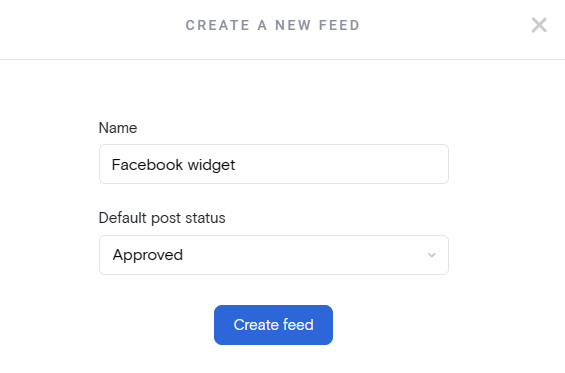The height and width of the screenshot is (373, 565).
Task: Click the 'Create a New Feed' title
Action: 273,25
